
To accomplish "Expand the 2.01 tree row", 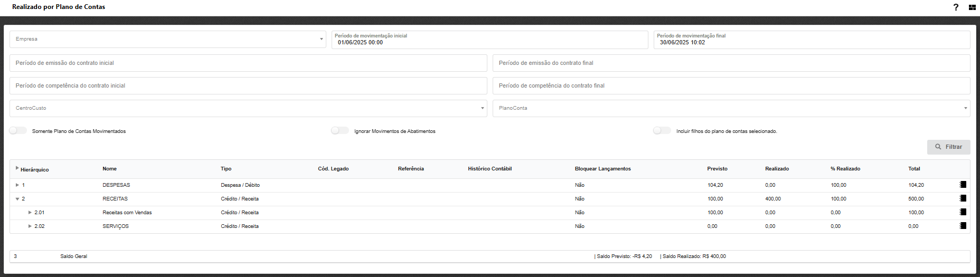I will (x=30, y=213).
